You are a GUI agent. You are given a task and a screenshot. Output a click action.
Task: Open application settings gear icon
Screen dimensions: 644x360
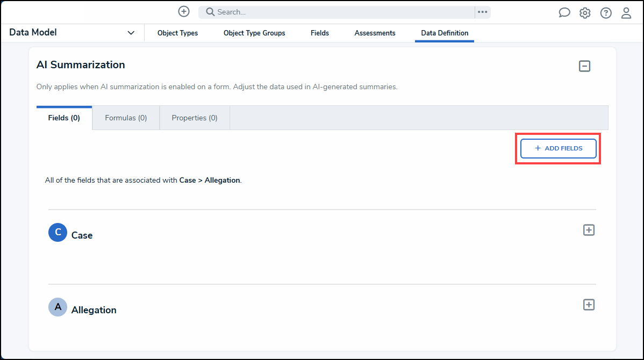point(585,12)
